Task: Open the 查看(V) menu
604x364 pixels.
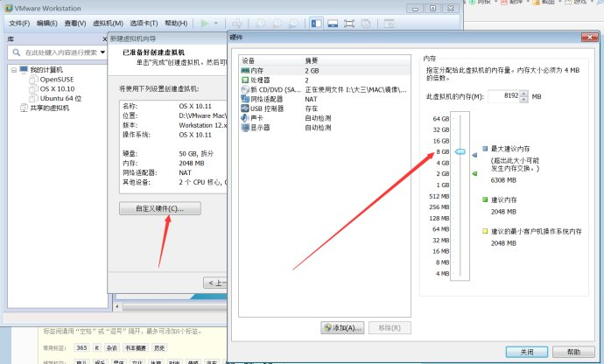Action: pos(75,24)
